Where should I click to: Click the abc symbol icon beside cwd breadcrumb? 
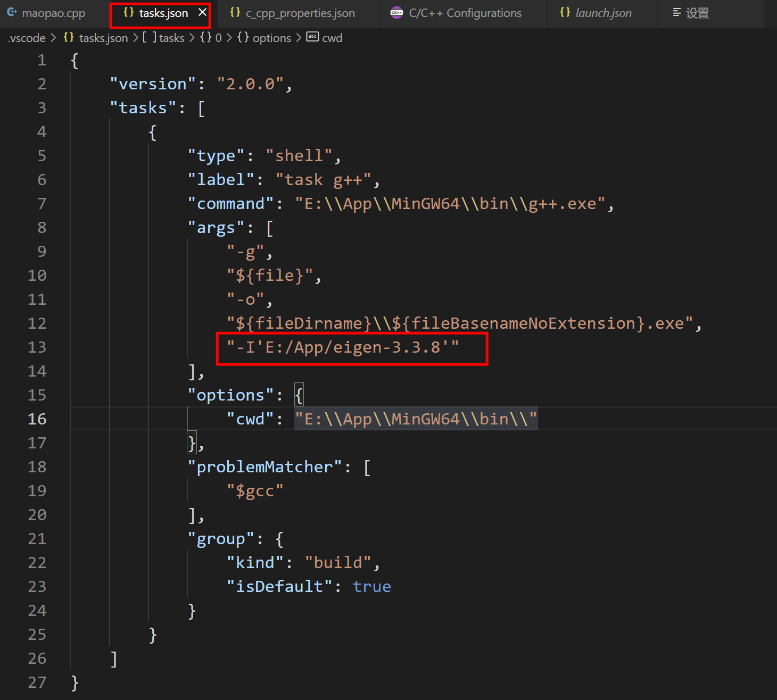[312, 37]
